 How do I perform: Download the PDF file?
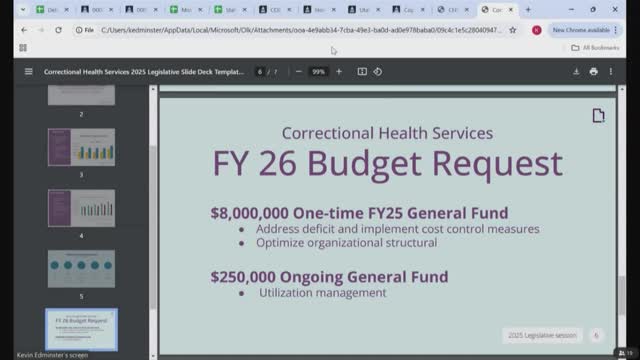click(576, 72)
